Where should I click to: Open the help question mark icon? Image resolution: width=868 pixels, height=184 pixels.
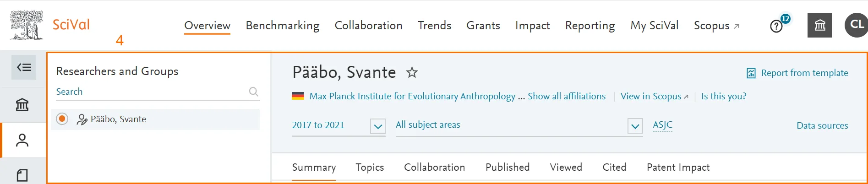click(x=776, y=26)
